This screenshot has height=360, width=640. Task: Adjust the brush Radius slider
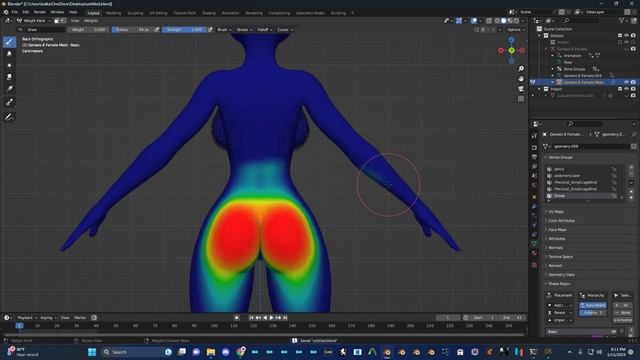coord(132,29)
